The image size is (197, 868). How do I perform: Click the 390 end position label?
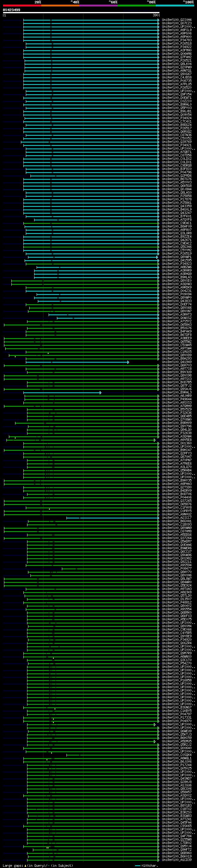(x=155, y=15)
